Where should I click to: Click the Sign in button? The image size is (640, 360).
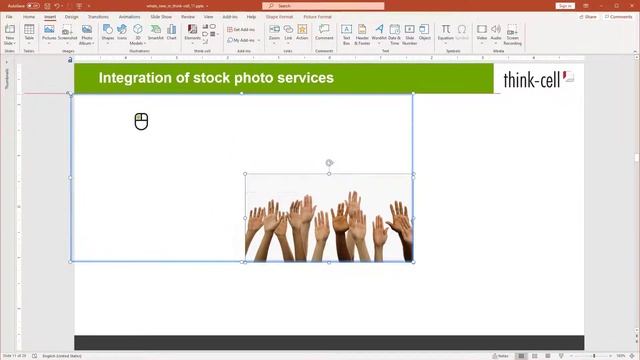pos(565,6)
